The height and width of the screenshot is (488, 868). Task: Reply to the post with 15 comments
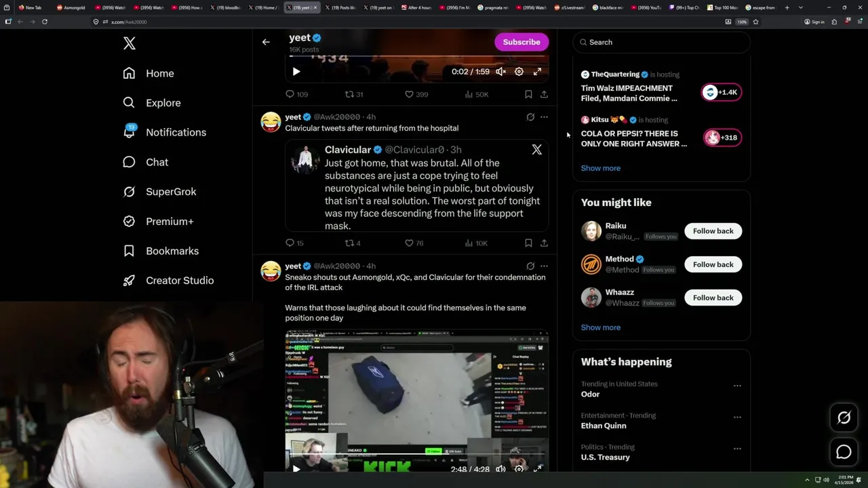click(x=294, y=243)
